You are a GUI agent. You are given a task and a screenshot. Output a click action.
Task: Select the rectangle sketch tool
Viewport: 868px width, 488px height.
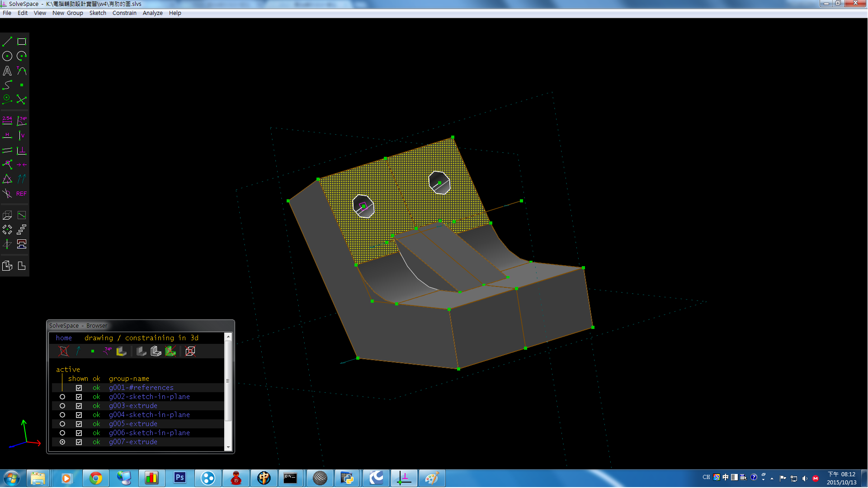coord(22,42)
